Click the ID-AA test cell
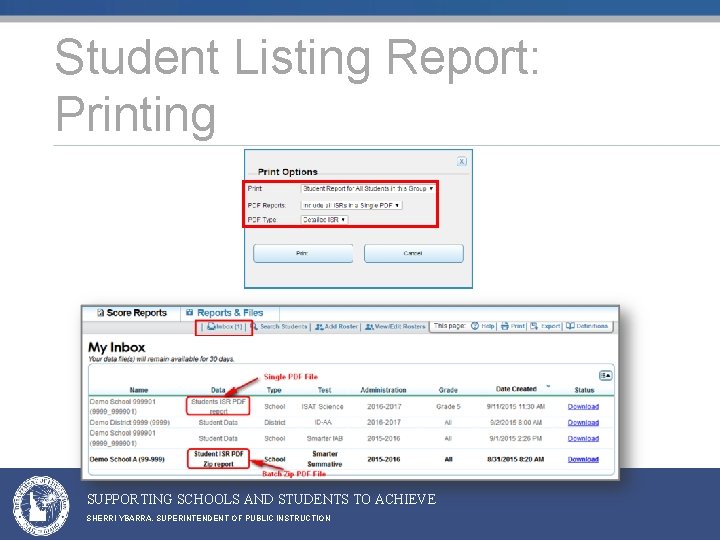 click(x=323, y=422)
